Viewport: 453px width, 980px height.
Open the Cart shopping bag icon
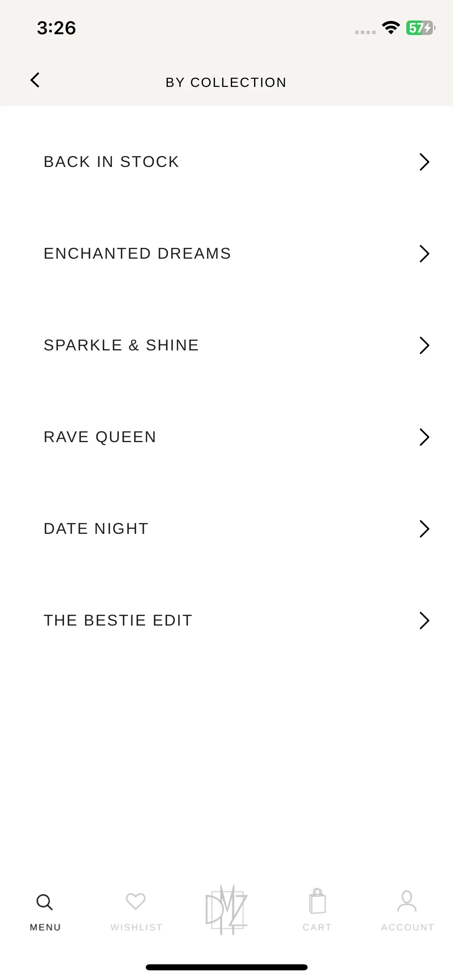(x=317, y=901)
